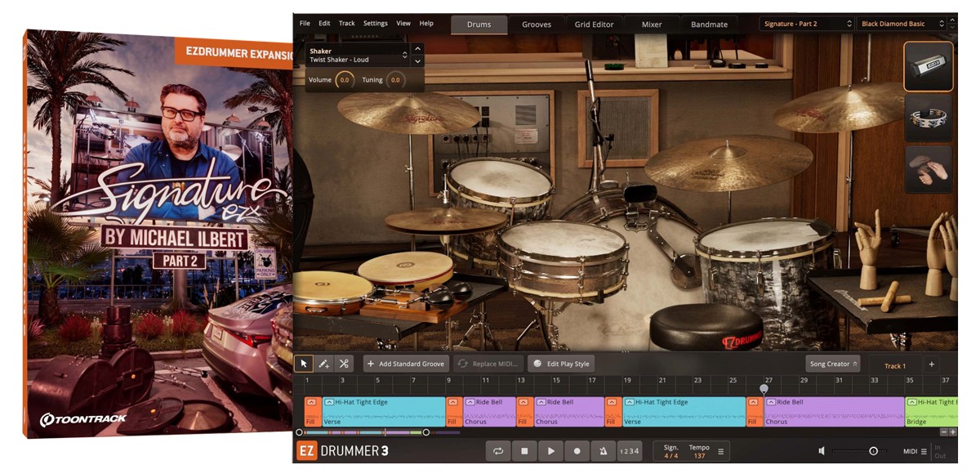Toggle the metronome

pos(603,451)
